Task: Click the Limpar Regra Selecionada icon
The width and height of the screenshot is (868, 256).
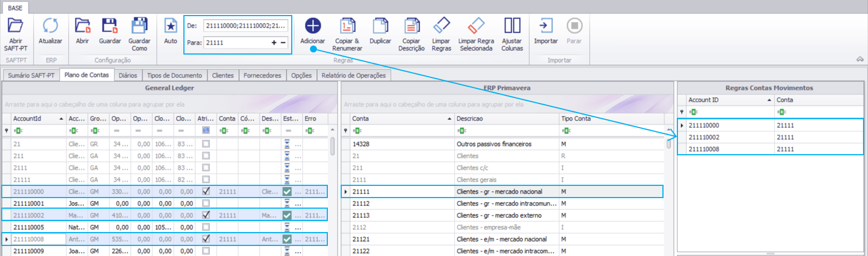Action: [476, 26]
